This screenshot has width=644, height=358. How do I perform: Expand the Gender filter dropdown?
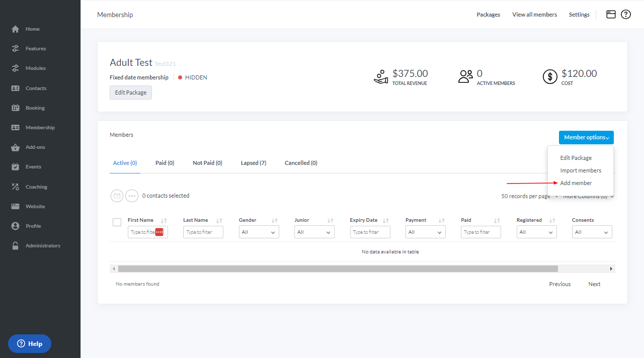click(259, 232)
